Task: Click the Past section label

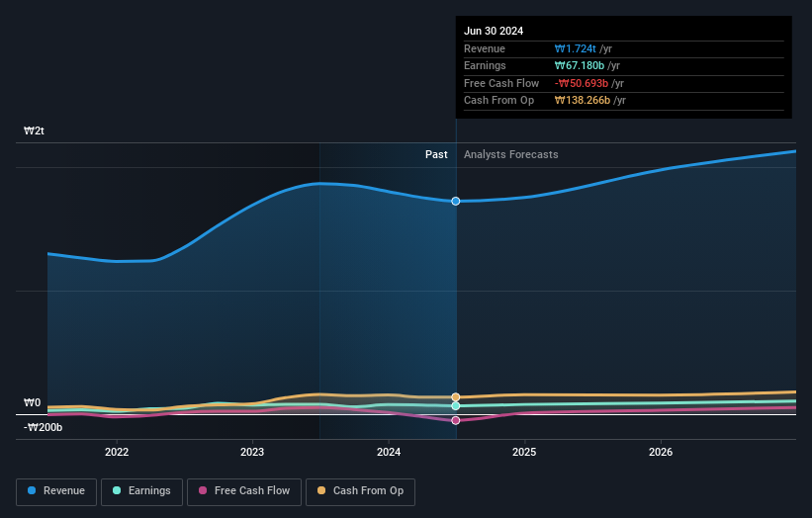Action: click(436, 154)
